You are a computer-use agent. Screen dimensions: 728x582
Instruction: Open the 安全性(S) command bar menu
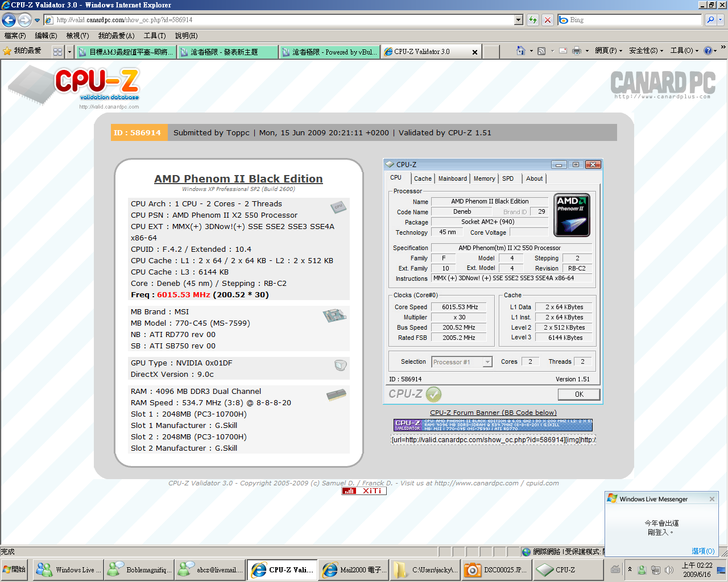(x=646, y=51)
